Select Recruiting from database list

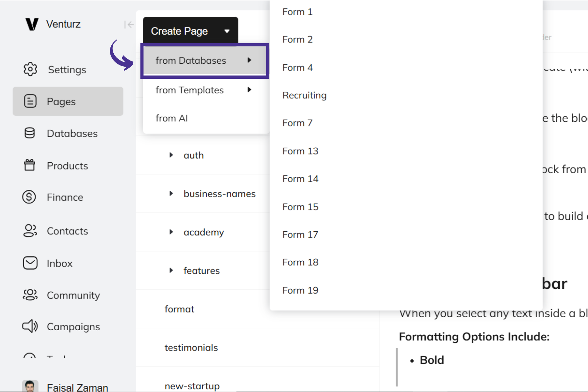point(304,95)
